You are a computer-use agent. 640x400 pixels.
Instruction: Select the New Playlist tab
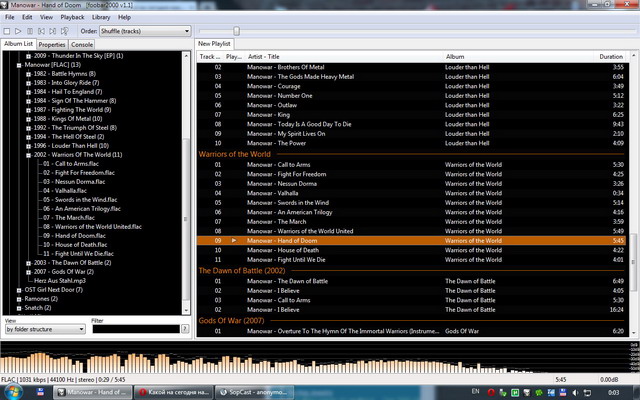[x=214, y=44]
